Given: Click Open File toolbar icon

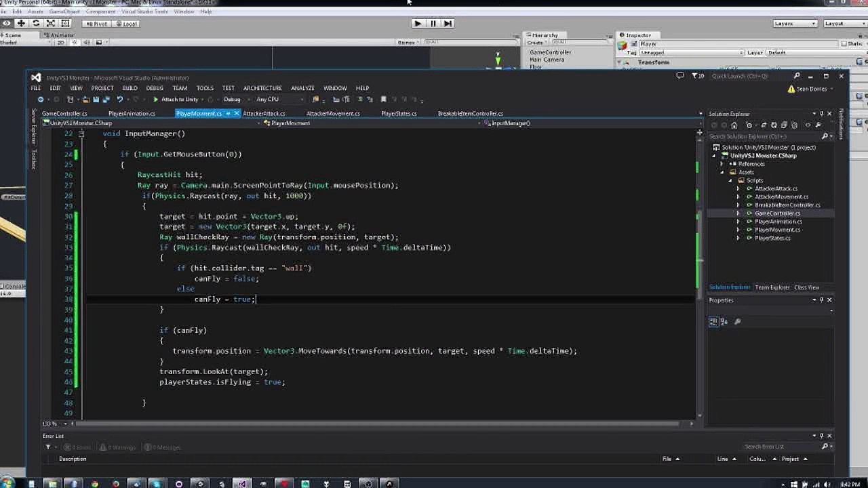Looking at the screenshot, I should click(85, 99).
